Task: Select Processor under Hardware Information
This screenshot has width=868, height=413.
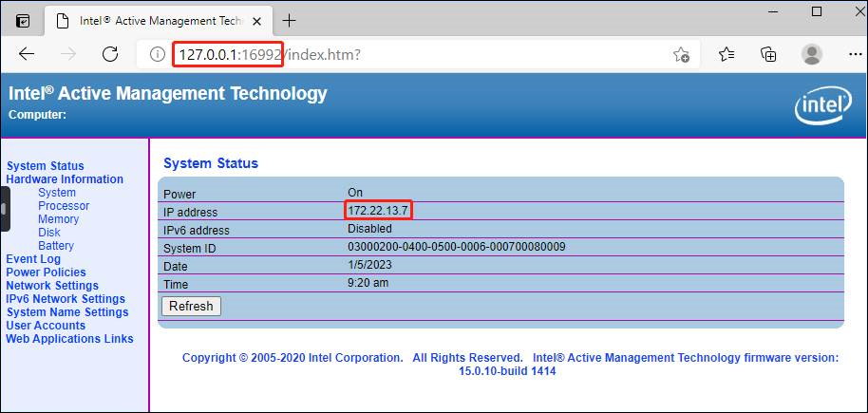Action: click(x=64, y=206)
